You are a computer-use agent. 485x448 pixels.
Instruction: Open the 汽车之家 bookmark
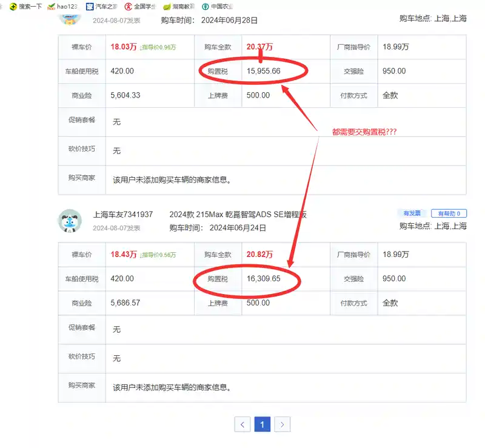click(x=102, y=7)
